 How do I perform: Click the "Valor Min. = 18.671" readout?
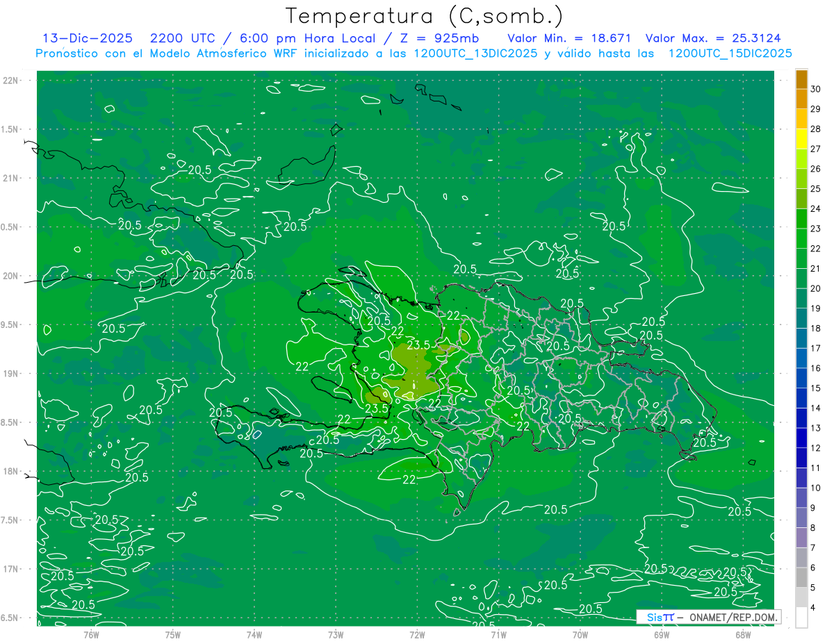569,38
